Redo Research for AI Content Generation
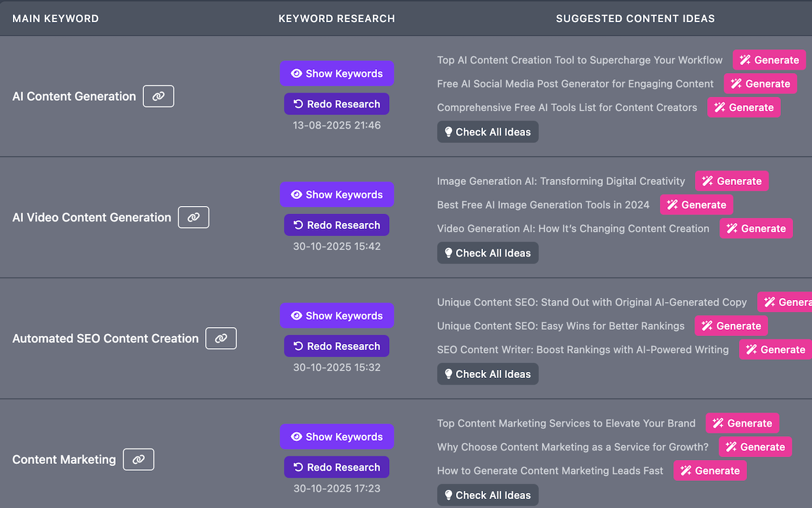 point(337,104)
